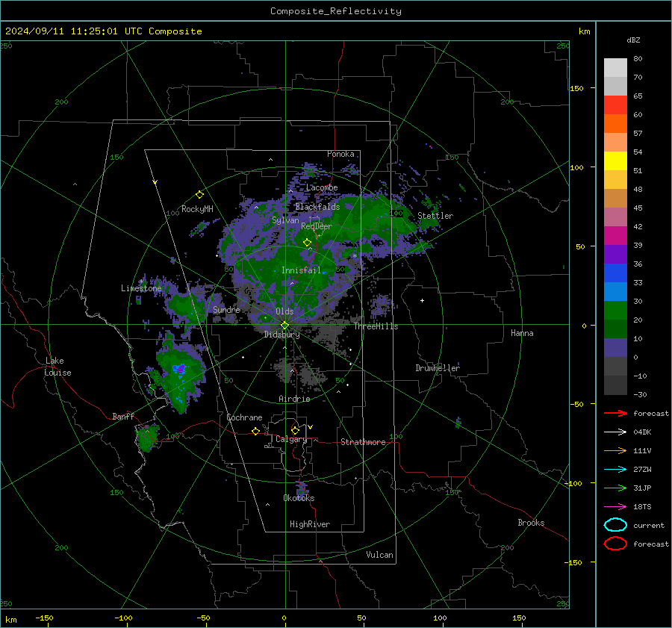The width and height of the screenshot is (672, 628).
Task: Click the yellow 54–51 dBZ swatch
Action: click(x=615, y=161)
